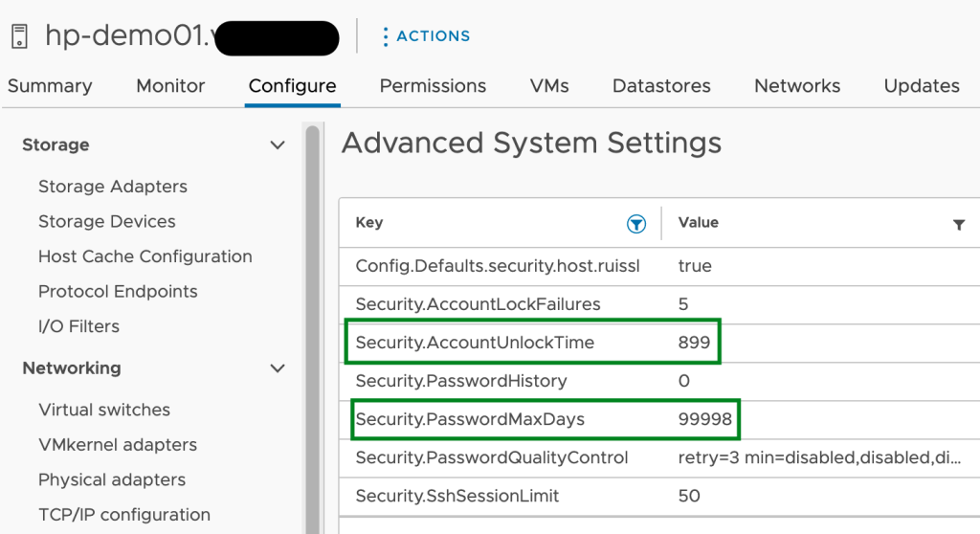The height and width of the screenshot is (534, 980).
Task: Click the Key column filter icon
Action: click(x=635, y=224)
